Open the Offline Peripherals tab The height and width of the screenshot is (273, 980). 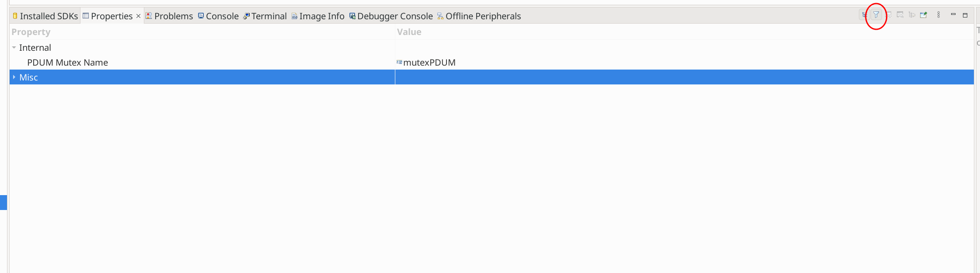click(x=479, y=16)
